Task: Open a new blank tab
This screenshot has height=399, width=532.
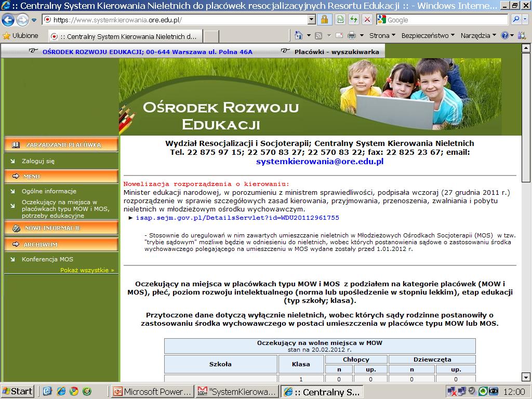Action: click(x=211, y=36)
